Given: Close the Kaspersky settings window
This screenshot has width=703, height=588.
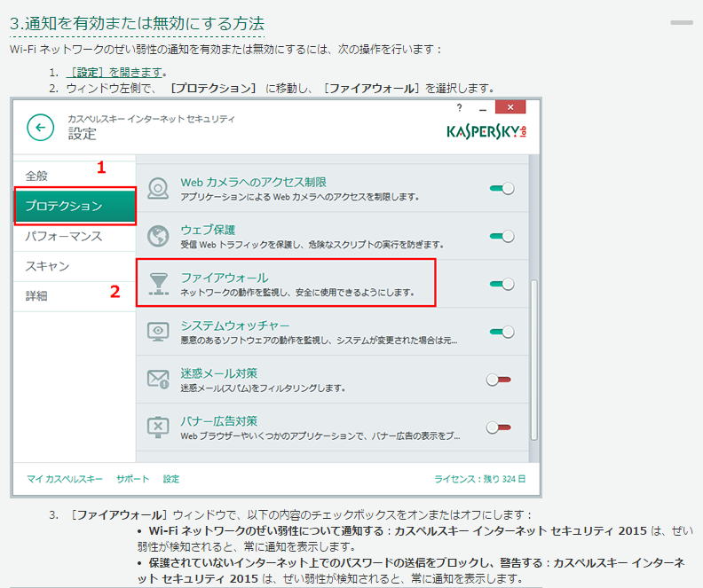Looking at the screenshot, I should [x=510, y=107].
